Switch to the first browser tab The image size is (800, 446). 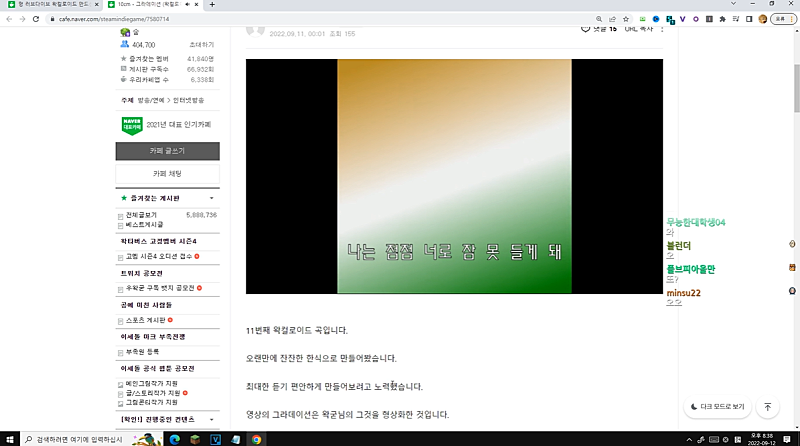tap(52, 5)
